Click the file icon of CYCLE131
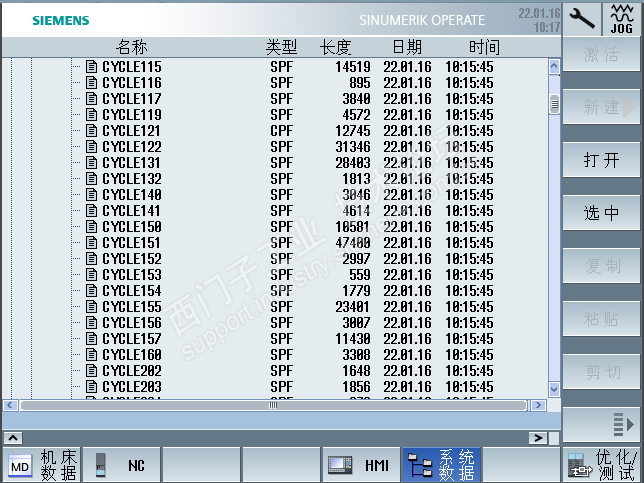 91,163
